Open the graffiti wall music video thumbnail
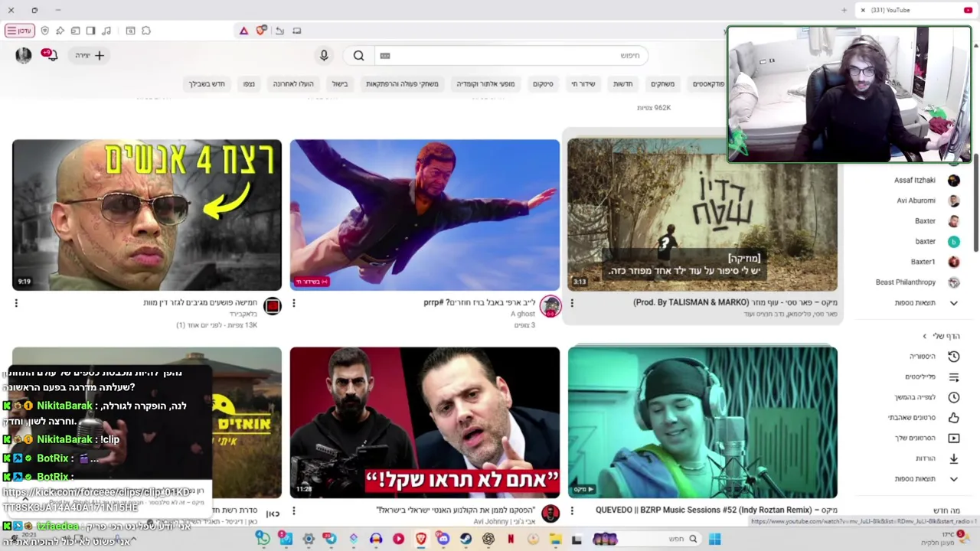 [702, 215]
